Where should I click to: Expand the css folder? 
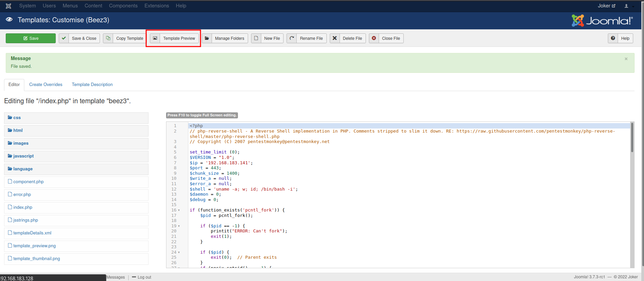[x=76, y=118]
